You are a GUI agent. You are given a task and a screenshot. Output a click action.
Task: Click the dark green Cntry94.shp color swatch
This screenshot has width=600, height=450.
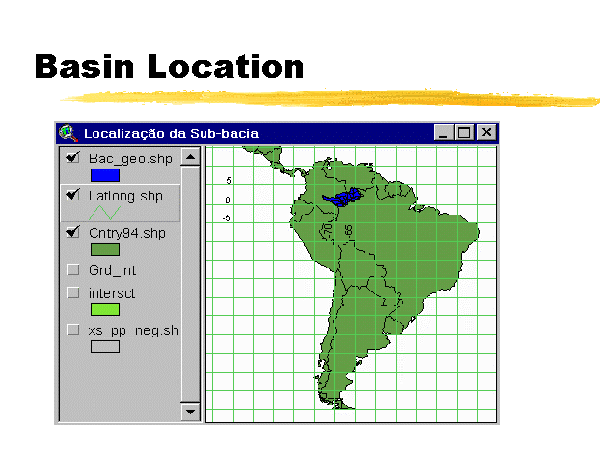coord(105,249)
